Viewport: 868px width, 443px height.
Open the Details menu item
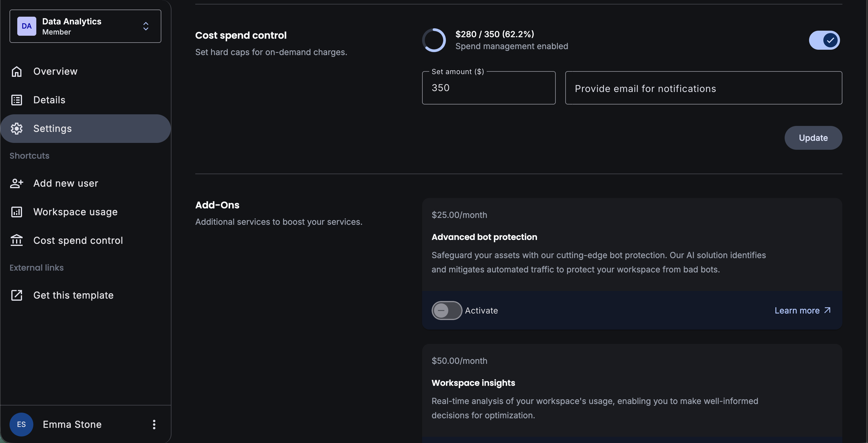click(49, 100)
